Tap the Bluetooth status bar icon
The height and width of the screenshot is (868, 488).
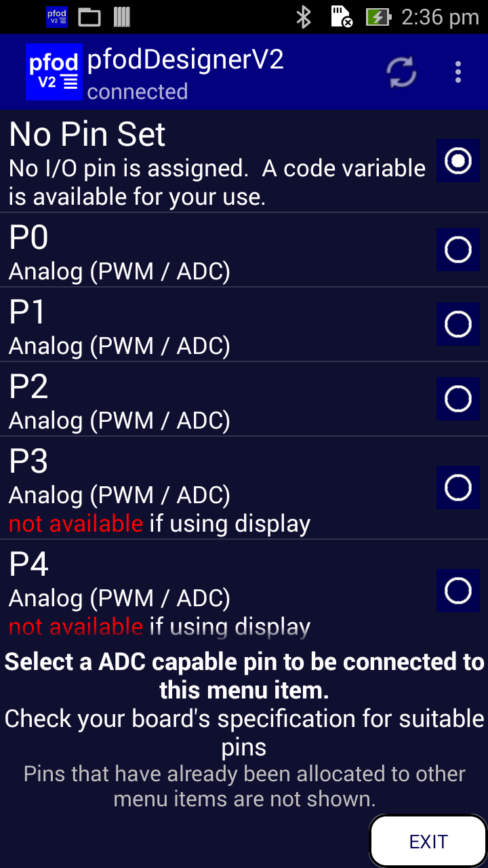coord(303,17)
